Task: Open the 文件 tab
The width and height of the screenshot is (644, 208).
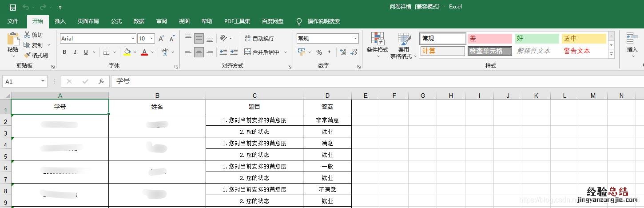Action: (x=13, y=21)
